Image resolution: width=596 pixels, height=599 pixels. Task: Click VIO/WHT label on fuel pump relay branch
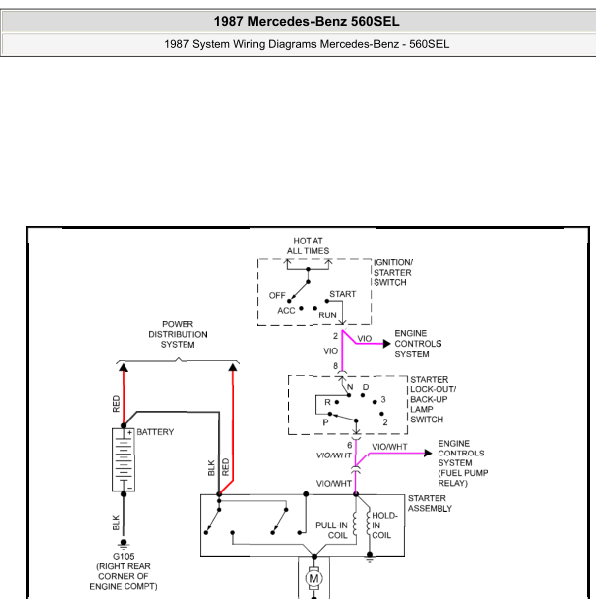coord(390,447)
